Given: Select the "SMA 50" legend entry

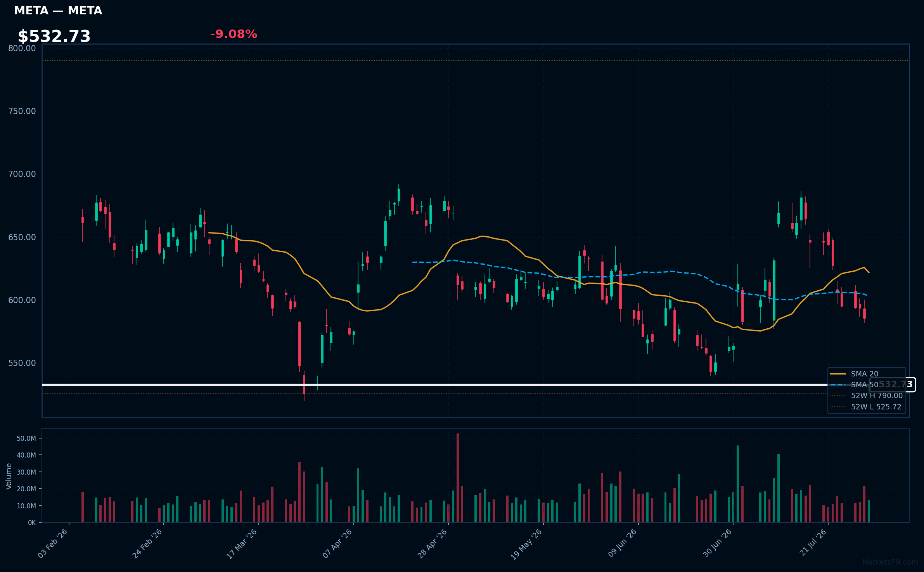Looking at the screenshot, I should (x=854, y=385).
